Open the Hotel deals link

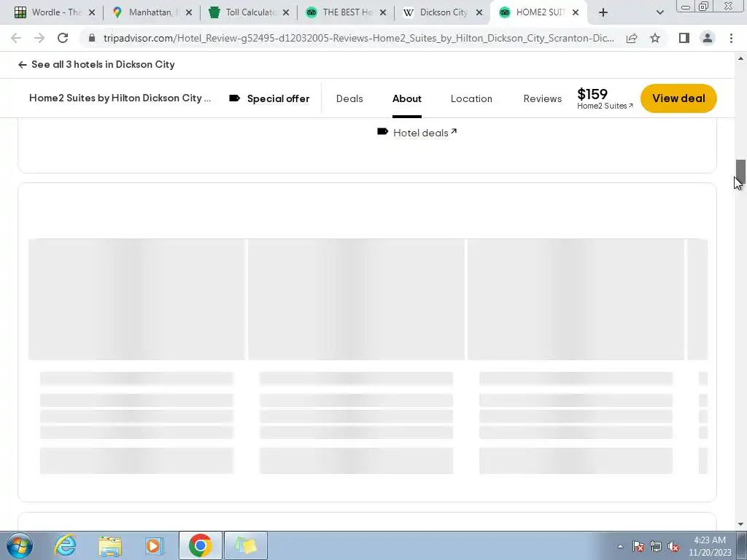425,133
